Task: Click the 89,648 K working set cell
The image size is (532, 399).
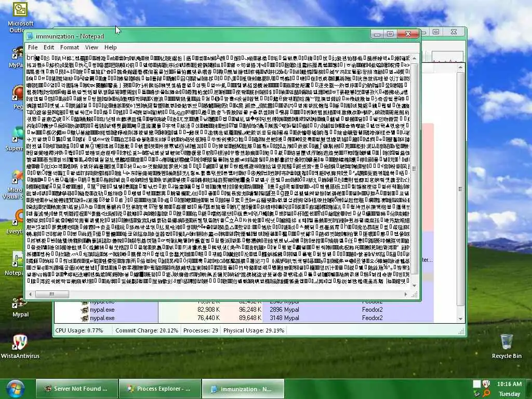Action: click(x=250, y=318)
